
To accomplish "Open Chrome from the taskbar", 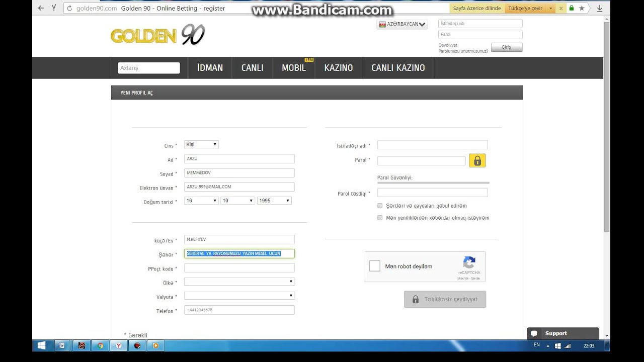I will [x=100, y=345].
